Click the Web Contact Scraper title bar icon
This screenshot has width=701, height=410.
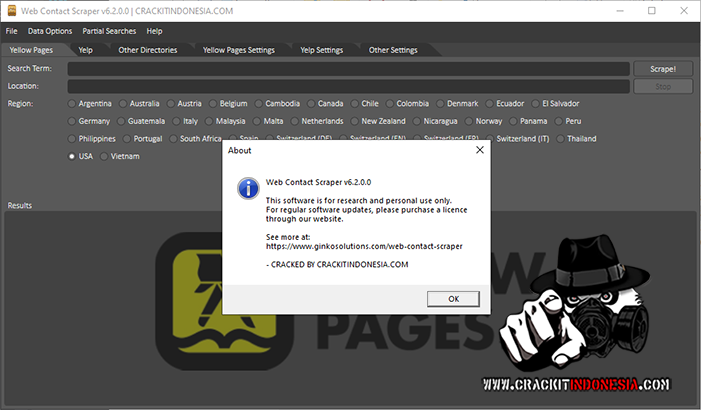13,11
